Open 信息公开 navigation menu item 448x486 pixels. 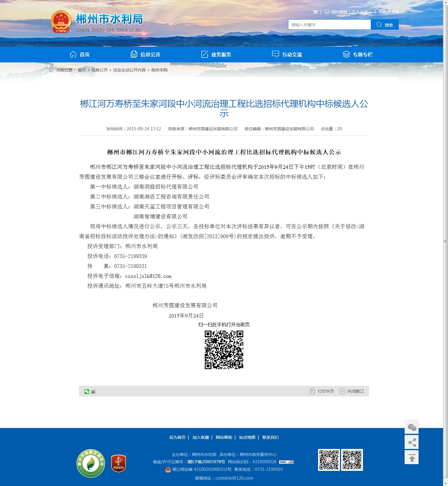tap(145, 55)
